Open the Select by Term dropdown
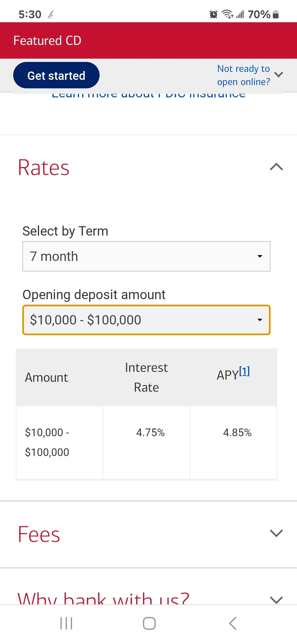This screenshot has width=297, height=644. [146, 256]
